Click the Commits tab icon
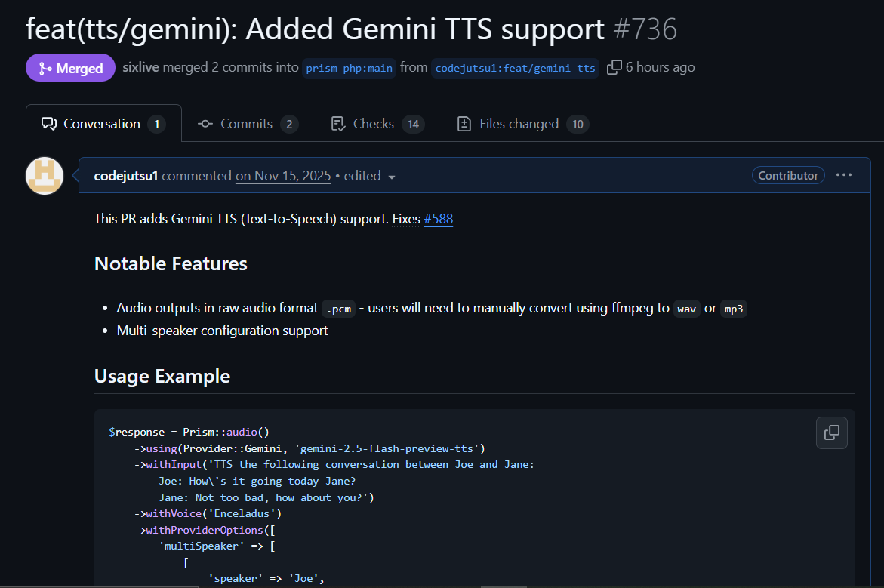884x588 pixels. pos(205,124)
